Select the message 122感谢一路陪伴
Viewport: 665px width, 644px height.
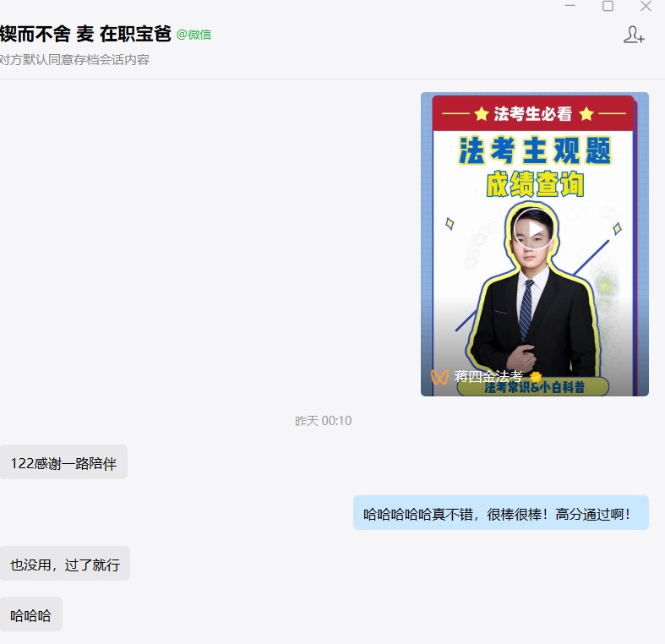[63, 462]
